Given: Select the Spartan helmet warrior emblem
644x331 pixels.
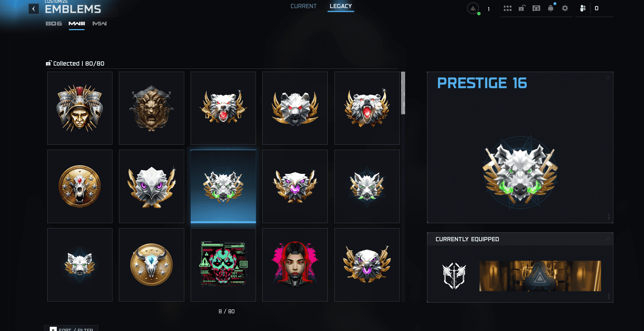Looking at the screenshot, I should point(80,108).
